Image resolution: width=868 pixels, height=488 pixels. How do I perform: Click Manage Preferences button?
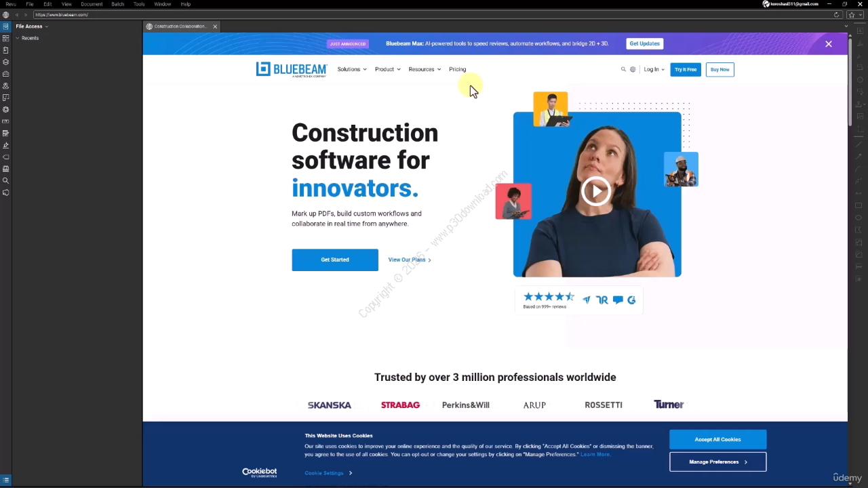pyautogui.click(x=717, y=462)
